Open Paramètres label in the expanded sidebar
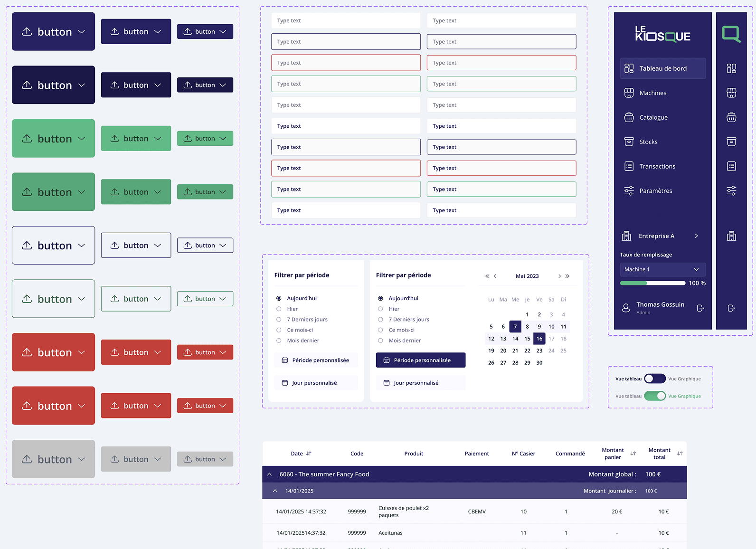Screen dimensions: 756x549 pyautogui.click(x=656, y=191)
